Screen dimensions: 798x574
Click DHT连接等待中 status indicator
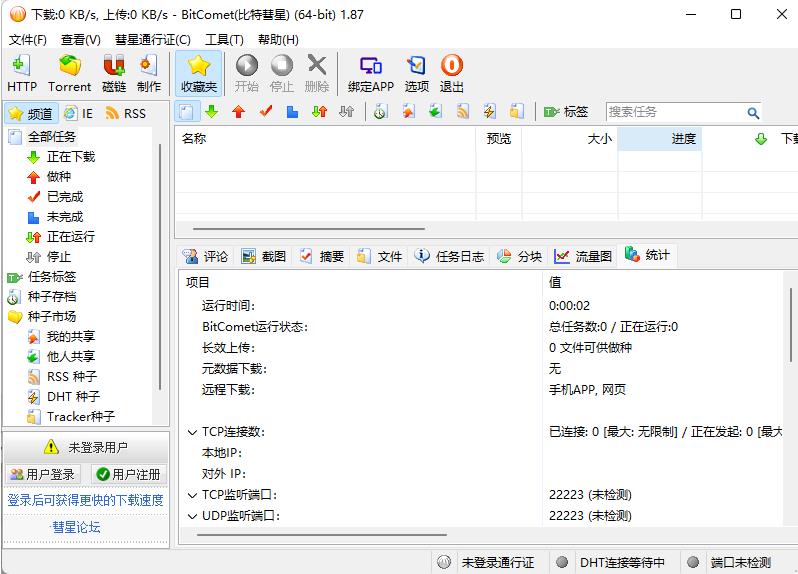point(622,562)
